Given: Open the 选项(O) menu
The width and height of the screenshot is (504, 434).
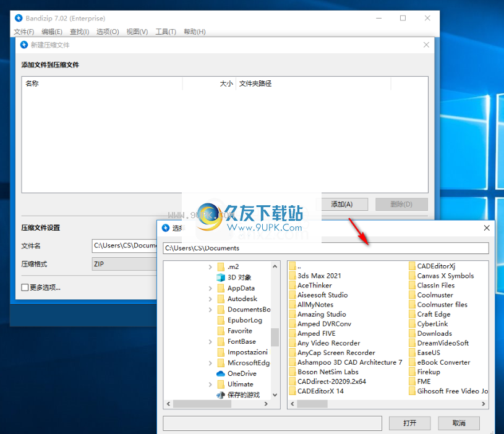Looking at the screenshot, I should tap(108, 32).
